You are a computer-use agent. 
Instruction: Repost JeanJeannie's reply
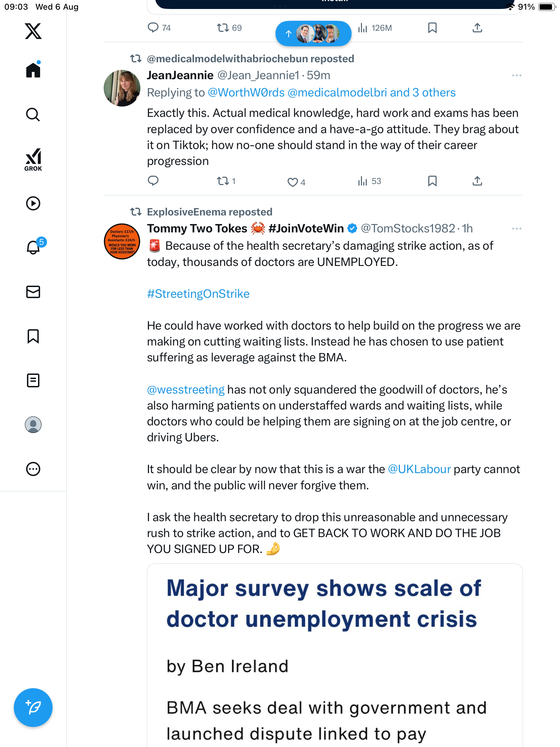click(223, 181)
